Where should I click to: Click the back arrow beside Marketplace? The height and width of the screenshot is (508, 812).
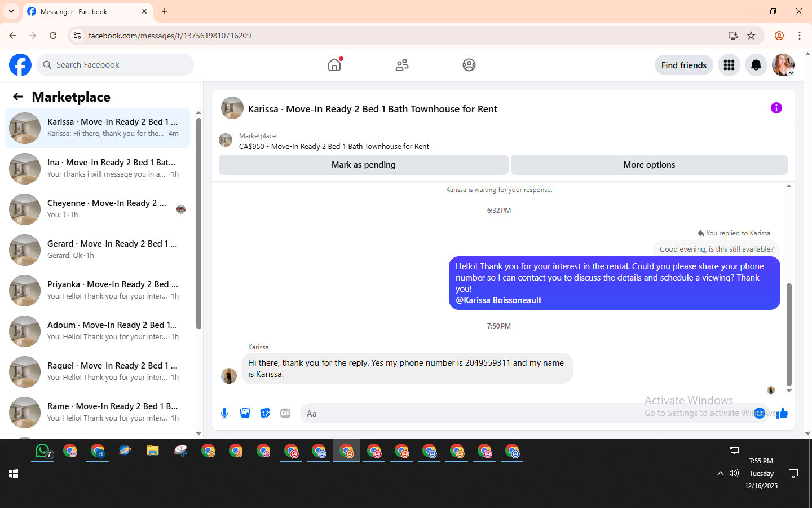tap(18, 97)
